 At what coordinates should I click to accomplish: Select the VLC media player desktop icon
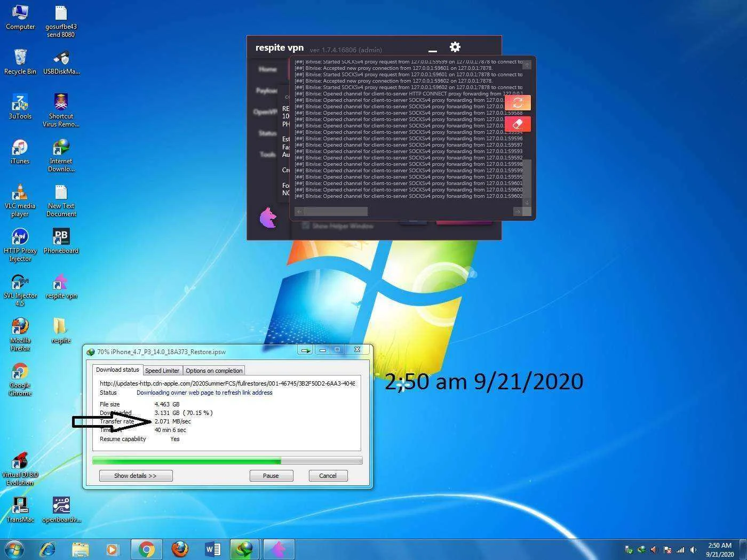click(20, 200)
